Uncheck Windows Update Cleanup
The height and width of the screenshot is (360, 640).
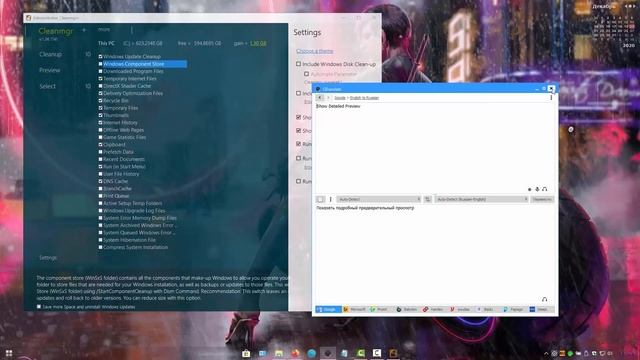coord(100,57)
